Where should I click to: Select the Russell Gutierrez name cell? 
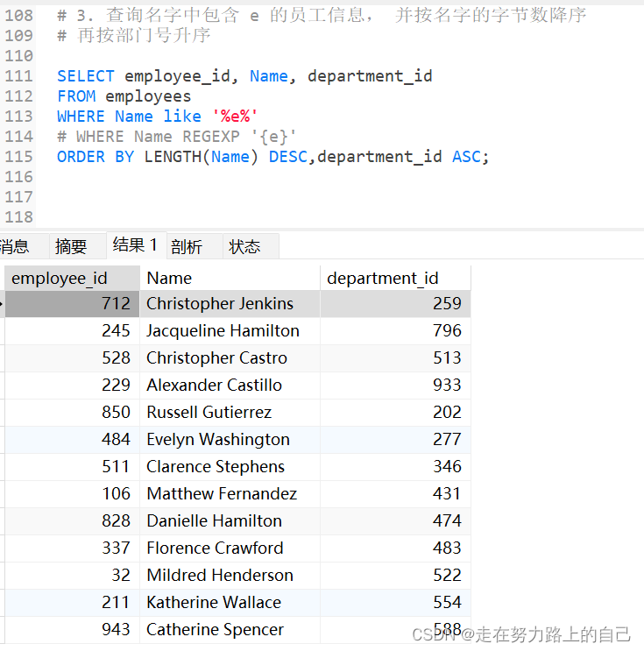click(x=230, y=413)
